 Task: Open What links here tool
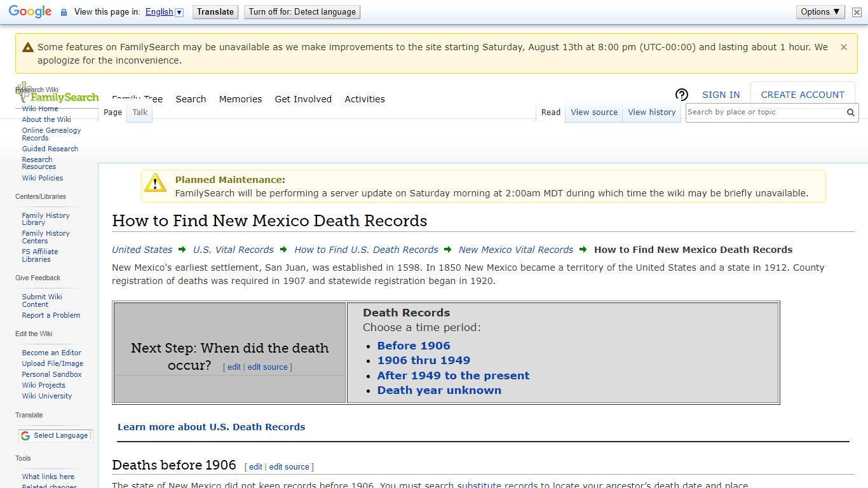(x=48, y=477)
